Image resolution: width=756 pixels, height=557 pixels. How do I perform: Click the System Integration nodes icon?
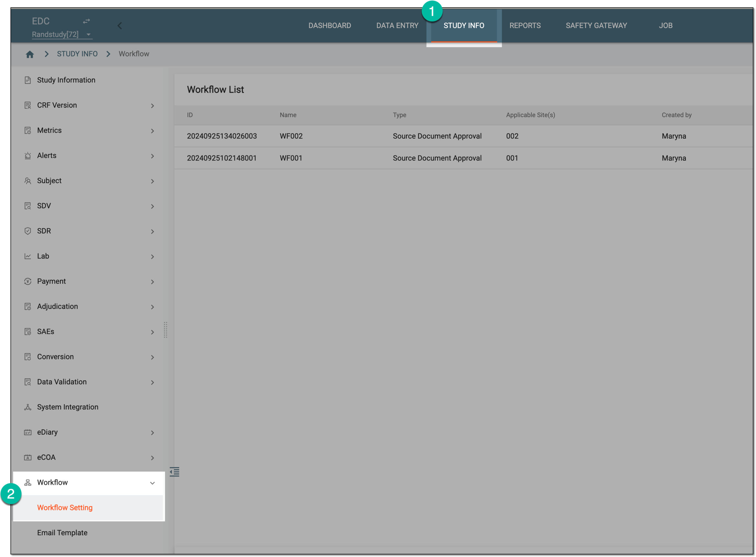pos(28,407)
